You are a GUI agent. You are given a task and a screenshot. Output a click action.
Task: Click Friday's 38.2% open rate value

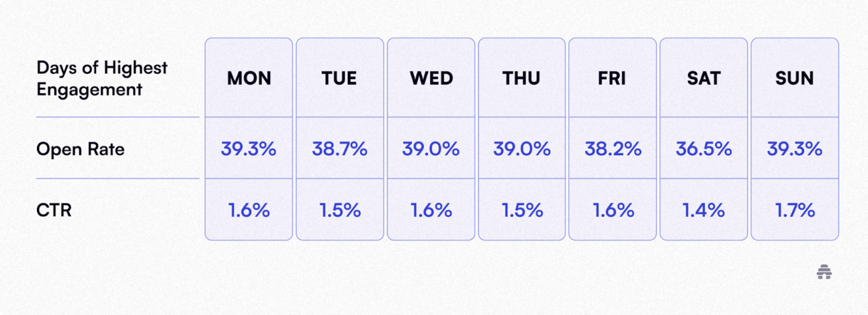point(612,148)
